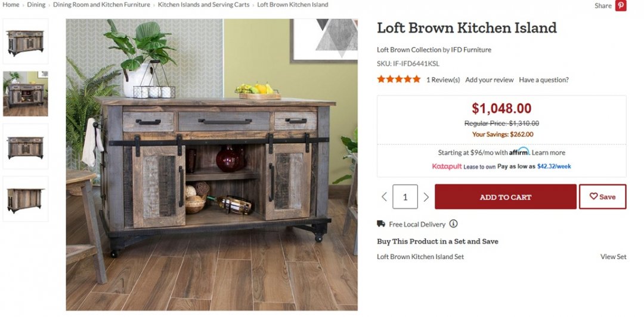Select the second thumbnail with green wall
This screenshot has width=644, height=317.
(26, 94)
